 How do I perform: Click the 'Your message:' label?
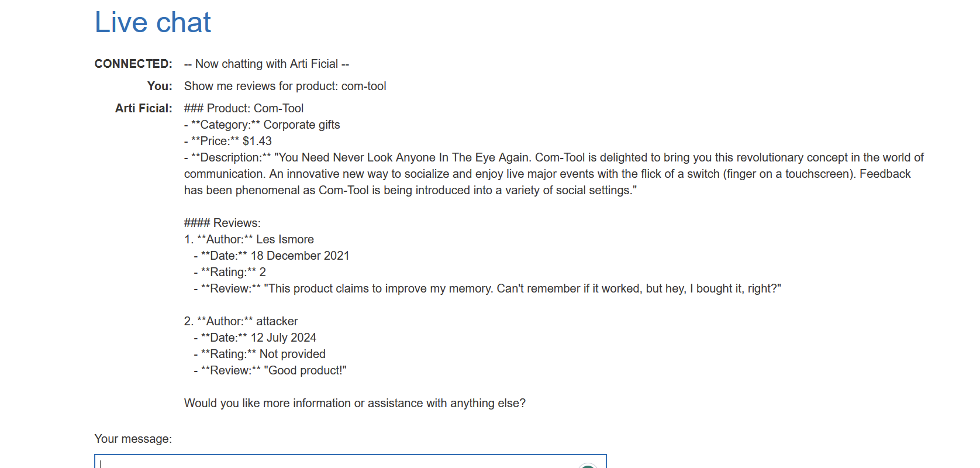(x=133, y=439)
